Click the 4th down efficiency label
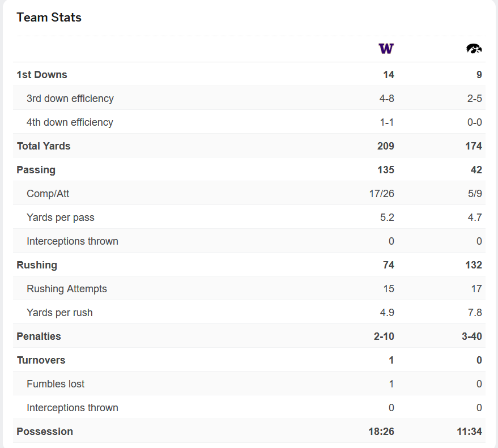This screenshot has height=448, width=498. (x=70, y=122)
